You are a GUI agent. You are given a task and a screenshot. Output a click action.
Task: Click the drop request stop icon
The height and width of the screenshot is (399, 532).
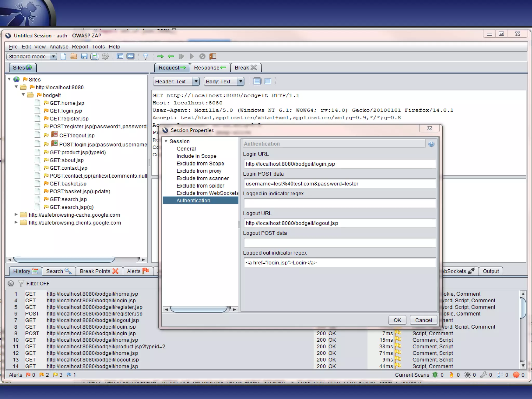(202, 56)
